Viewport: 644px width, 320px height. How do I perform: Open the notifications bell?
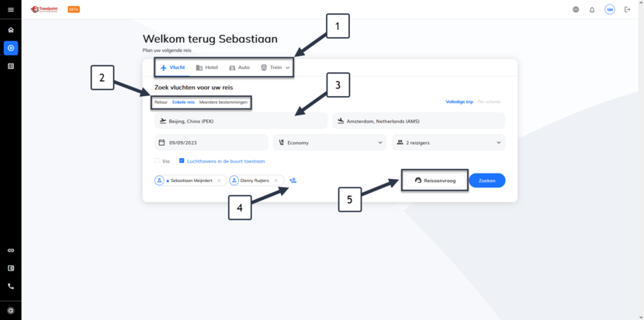pos(592,10)
